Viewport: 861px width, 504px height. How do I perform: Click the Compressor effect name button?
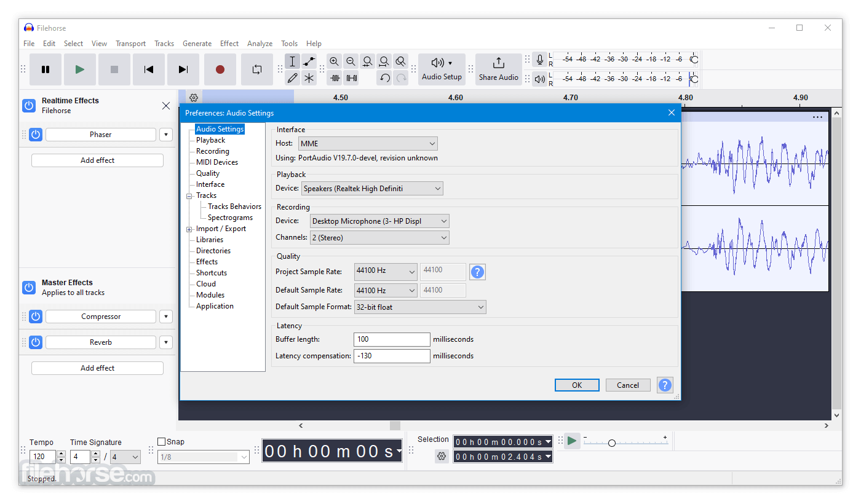click(x=101, y=317)
